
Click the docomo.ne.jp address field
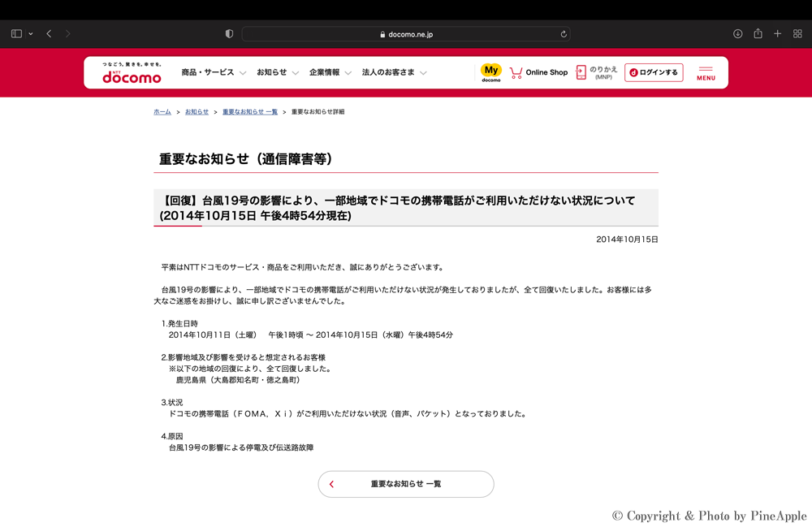click(406, 34)
